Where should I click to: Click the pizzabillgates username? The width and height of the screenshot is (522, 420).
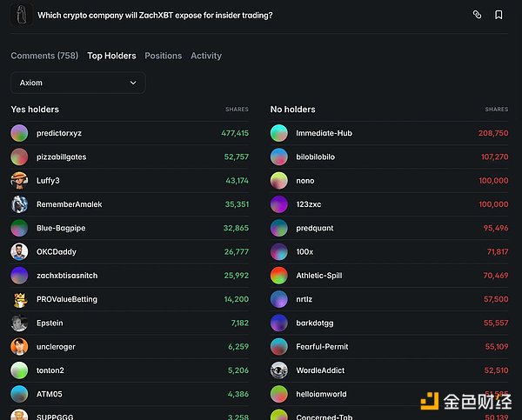(x=61, y=157)
